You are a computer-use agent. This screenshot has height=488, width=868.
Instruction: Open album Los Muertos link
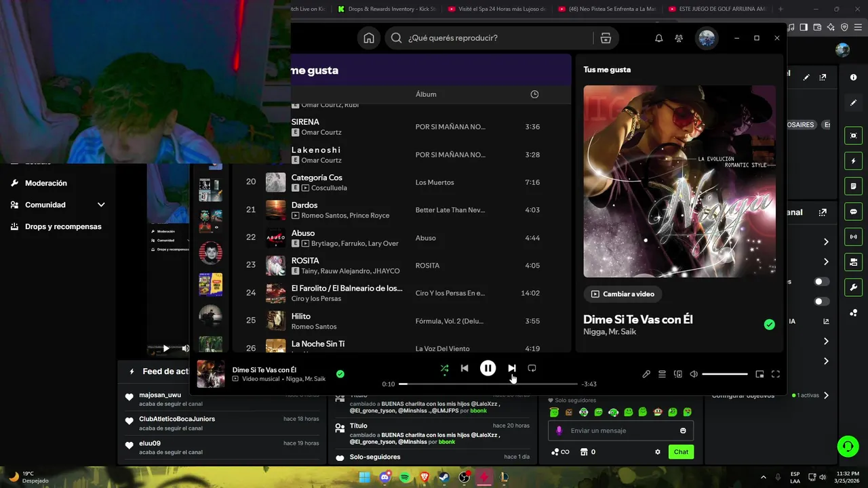point(435,182)
